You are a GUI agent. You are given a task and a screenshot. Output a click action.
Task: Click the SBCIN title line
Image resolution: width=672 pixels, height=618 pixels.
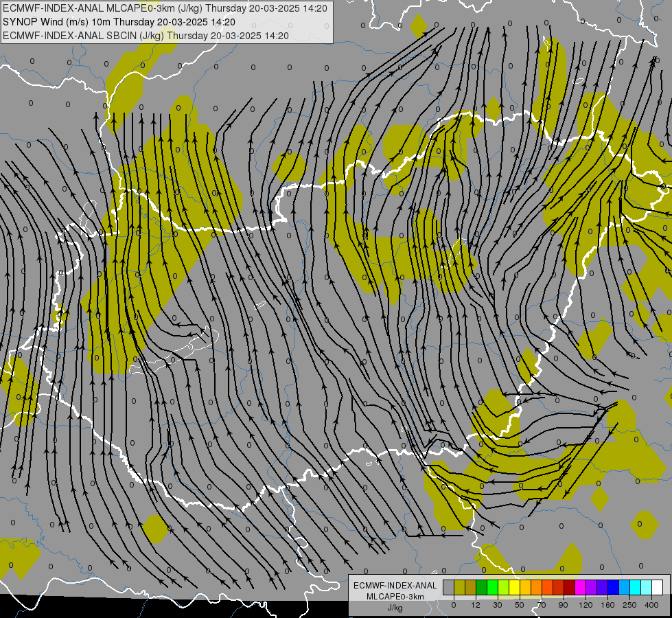pyautogui.click(x=146, y=36)
